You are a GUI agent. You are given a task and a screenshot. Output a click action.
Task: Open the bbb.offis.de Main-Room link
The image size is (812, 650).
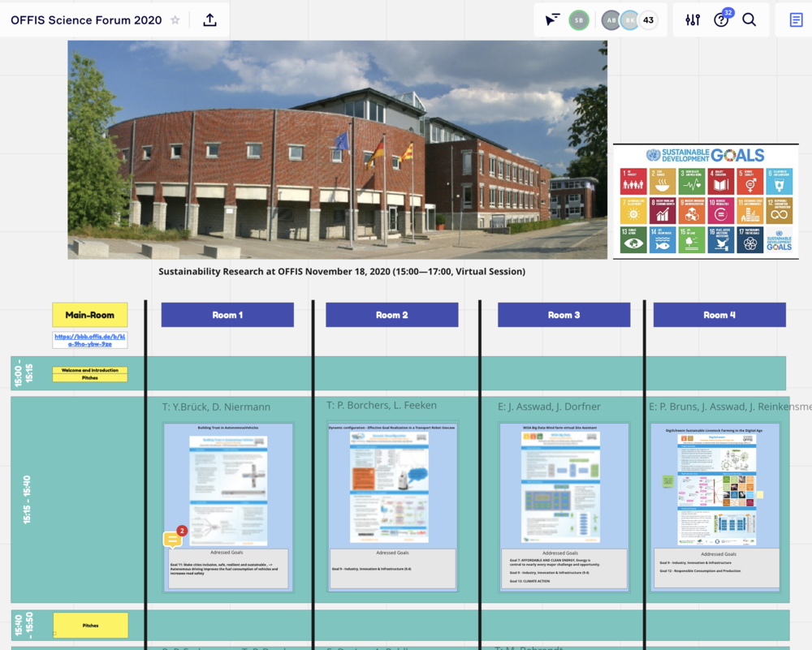click(90, 339)
